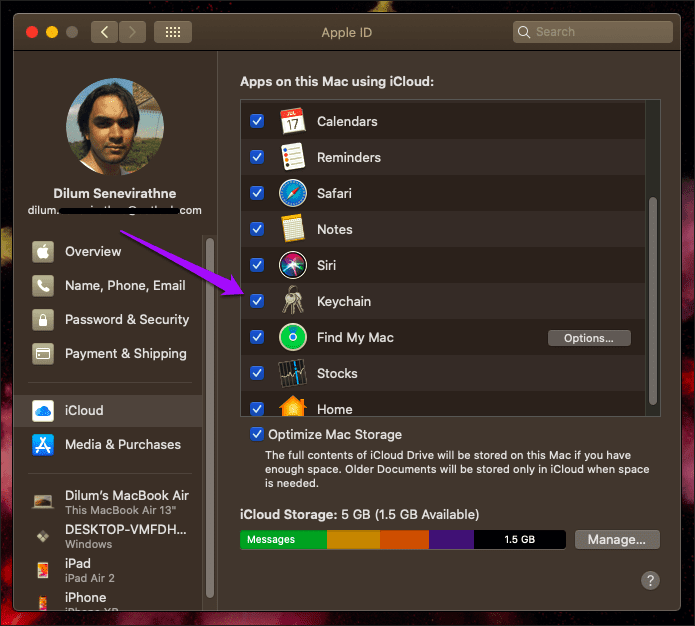Click the Stocks app icon
Viewport: 695px width, 626px height.
[293, 373]
